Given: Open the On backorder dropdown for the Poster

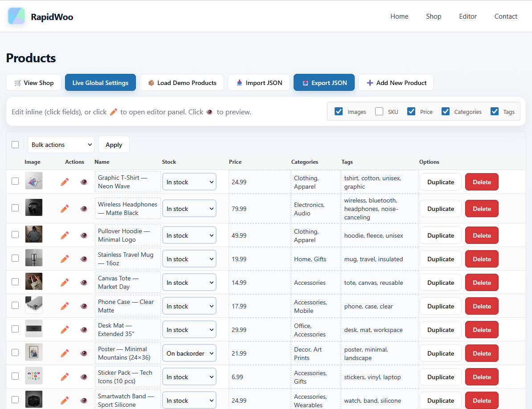Looking at the screenshot, I should [189, 353].
